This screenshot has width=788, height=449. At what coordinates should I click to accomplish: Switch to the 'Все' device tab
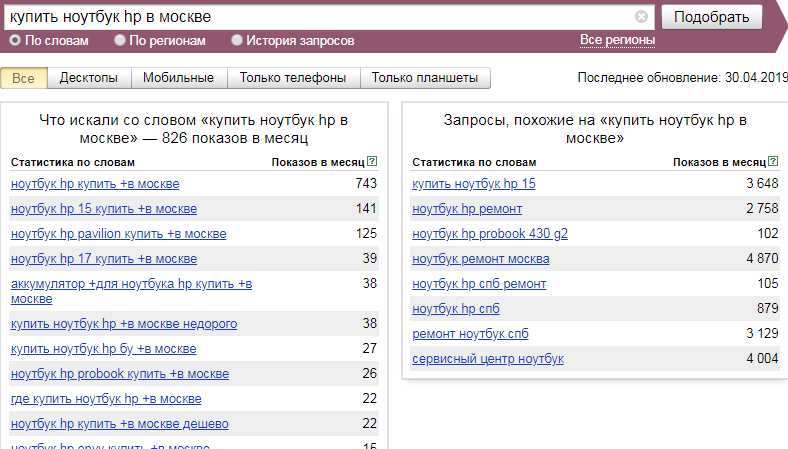(24, 78)
